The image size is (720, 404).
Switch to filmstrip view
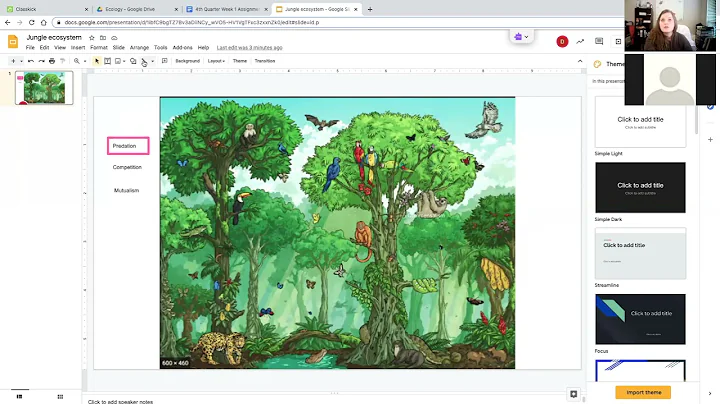coord(19,397)
